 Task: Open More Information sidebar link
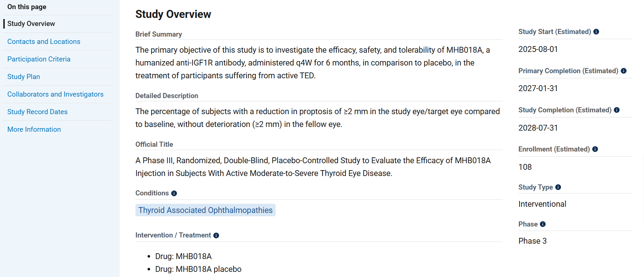pyautogui.click(x=34, y=130)
